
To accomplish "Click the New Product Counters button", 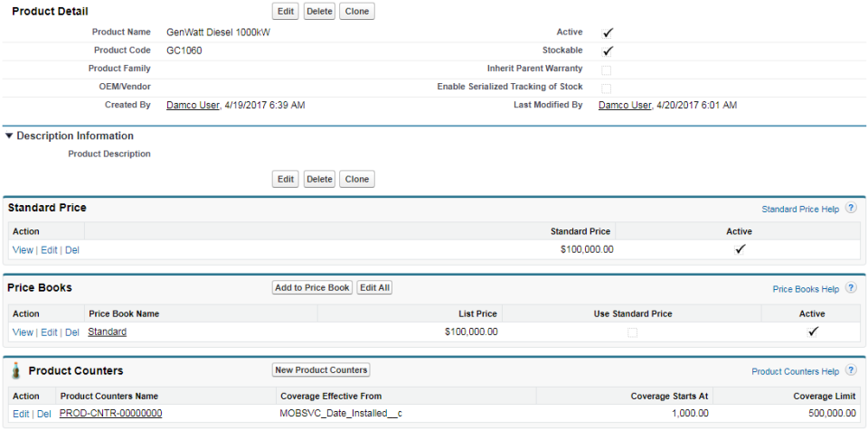I will (321, 369).
